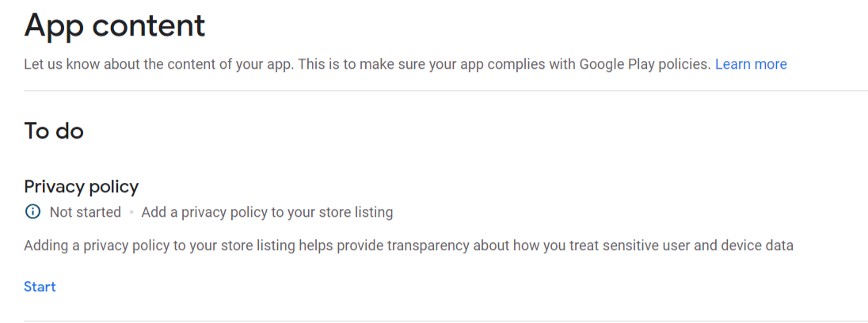This screenshot has width=868, height=323.
Task: Select the App content page title
Action: (x=115, y=26)
